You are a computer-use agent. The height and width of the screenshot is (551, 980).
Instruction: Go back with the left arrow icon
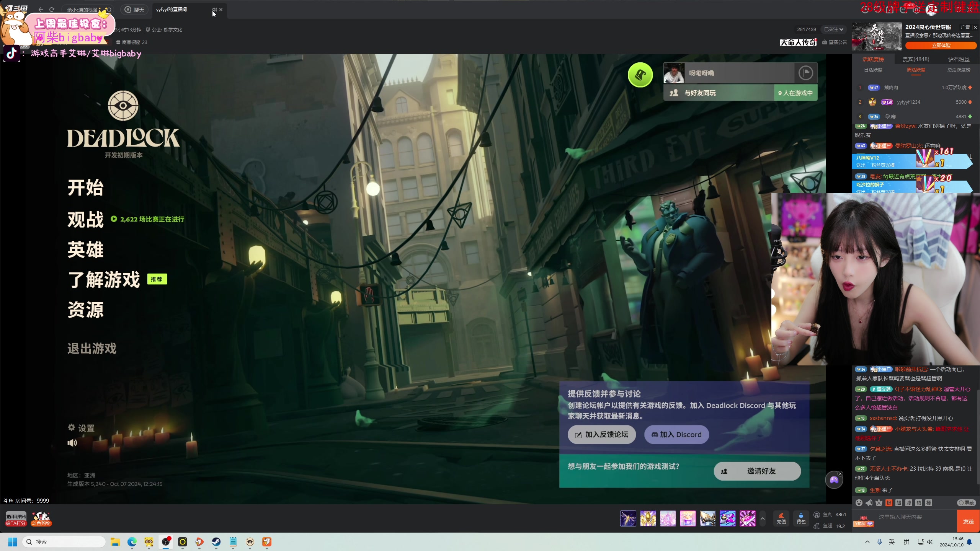pos(41,10)
